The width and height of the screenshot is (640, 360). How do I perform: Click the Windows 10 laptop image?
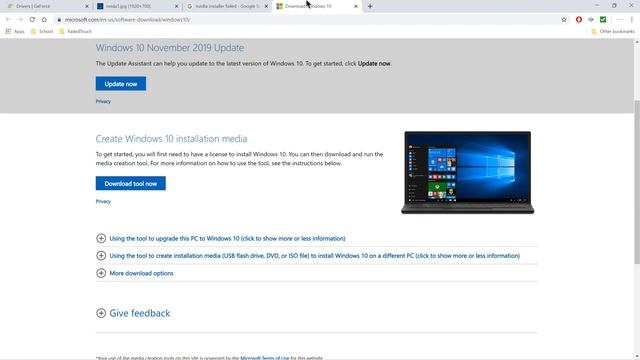point(467,172)
